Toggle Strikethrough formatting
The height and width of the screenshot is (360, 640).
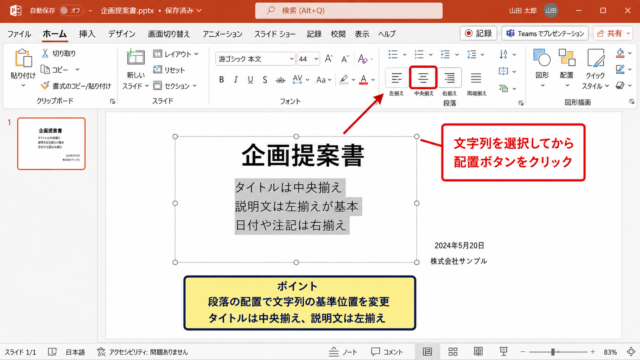coord(280,80)
